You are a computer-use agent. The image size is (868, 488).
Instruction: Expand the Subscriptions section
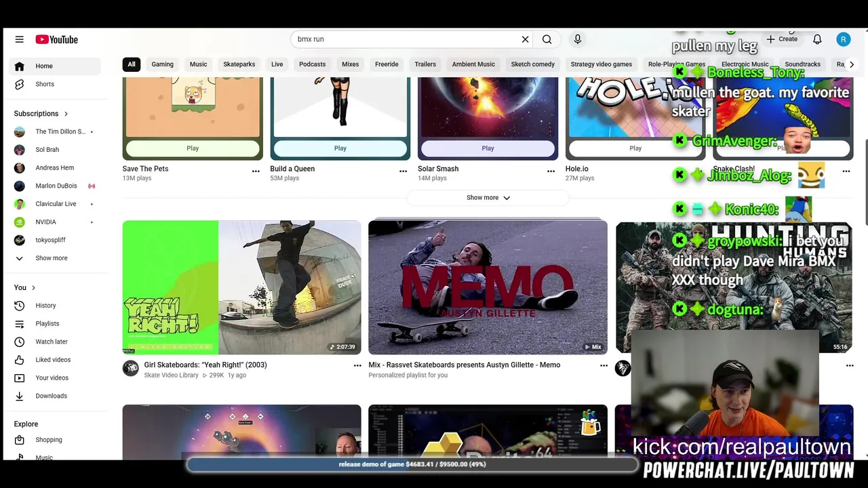point(41,113)
